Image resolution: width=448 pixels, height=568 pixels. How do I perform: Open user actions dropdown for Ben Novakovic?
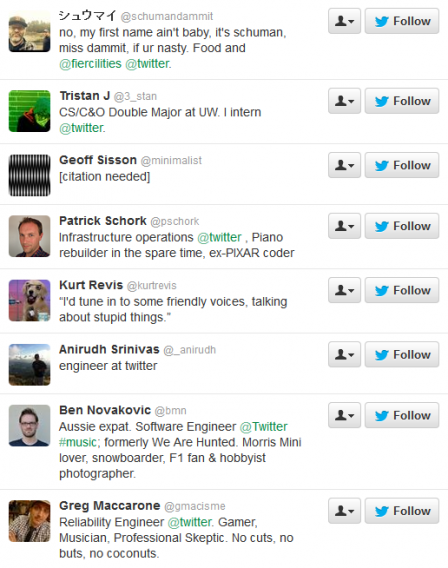click(344, 415)
